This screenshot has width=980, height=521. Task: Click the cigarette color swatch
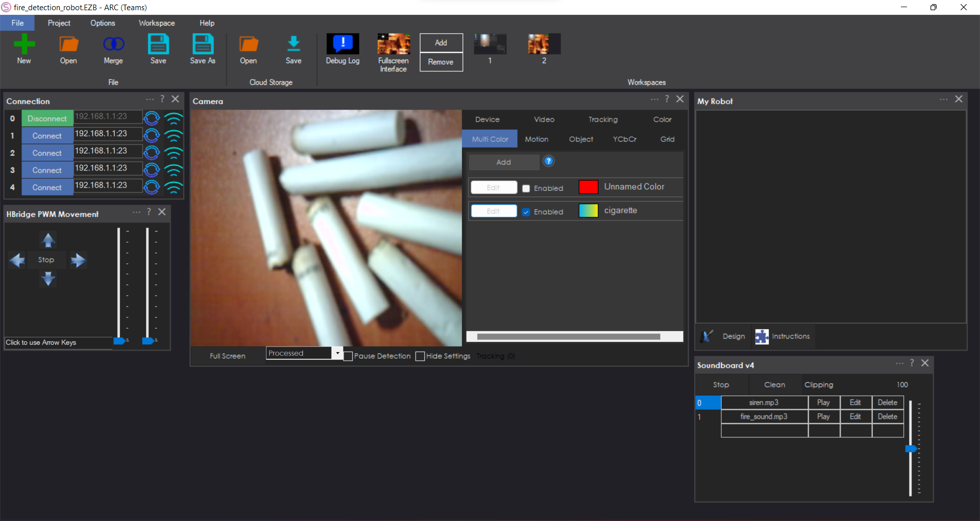tap(588, 210)
